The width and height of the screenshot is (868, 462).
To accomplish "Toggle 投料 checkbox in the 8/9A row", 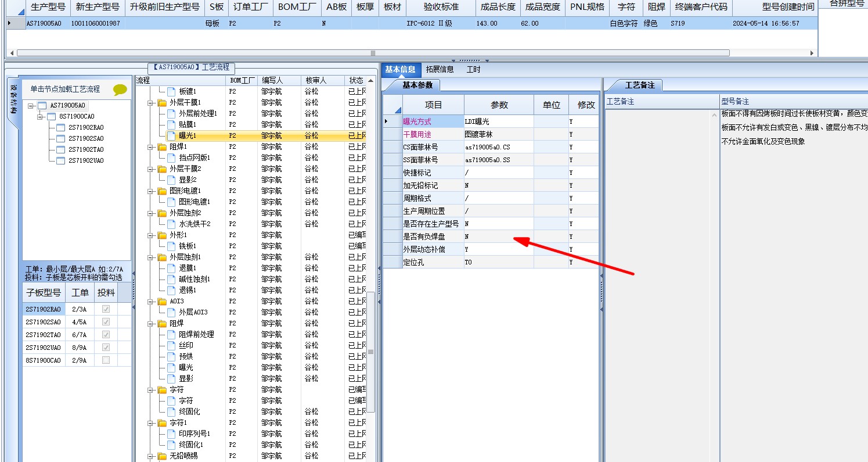I will tap(106, 348).
